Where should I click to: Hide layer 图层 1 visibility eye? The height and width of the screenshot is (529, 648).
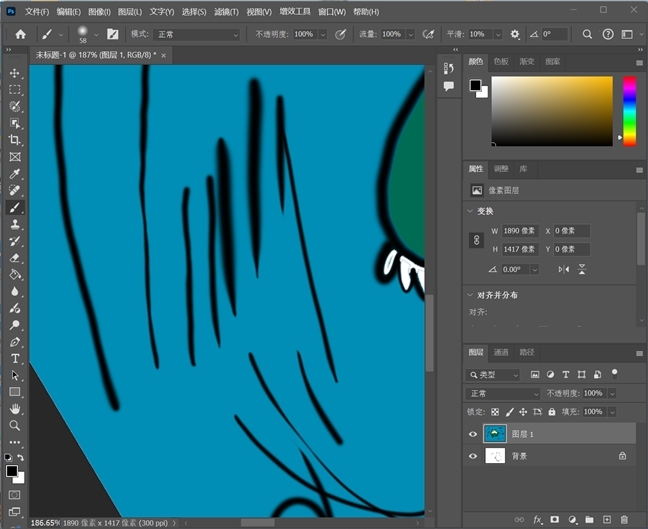(x=473, y=434)
